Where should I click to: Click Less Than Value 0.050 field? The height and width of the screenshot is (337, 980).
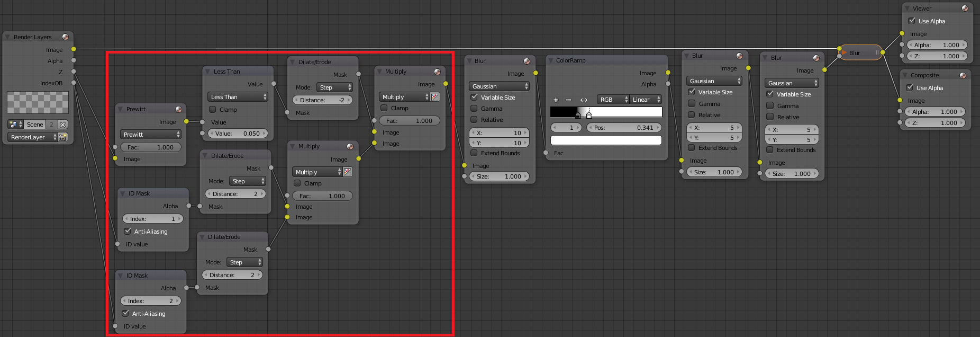point(238,134)
